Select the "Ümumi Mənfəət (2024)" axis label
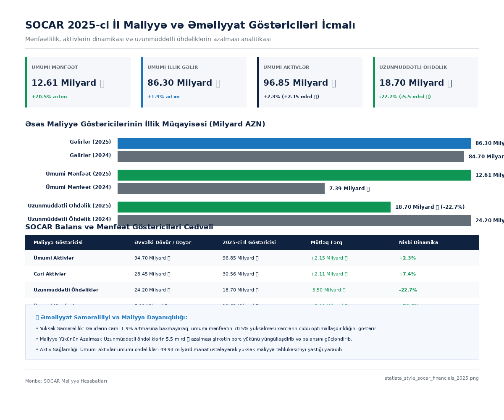This screenshot has width=504, height=420. coord(79,188)
